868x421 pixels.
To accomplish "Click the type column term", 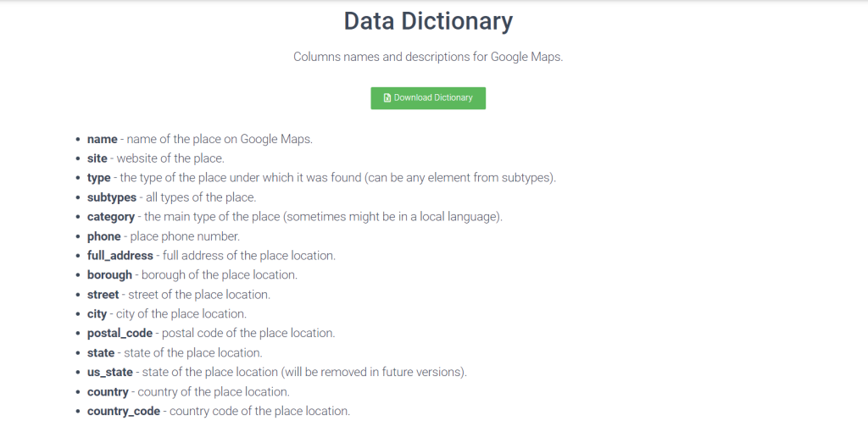I will pos(98,178).
